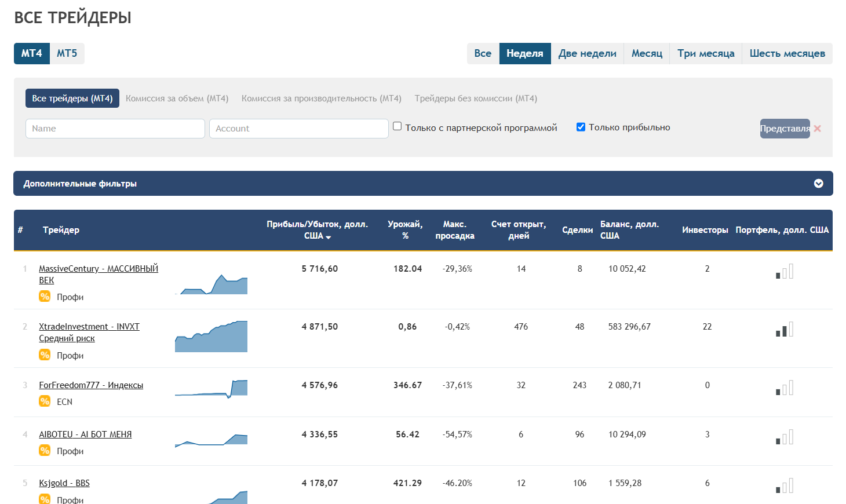Expand filters using the chevron circle icon
The image size is (846, 504).
point(819,184)
